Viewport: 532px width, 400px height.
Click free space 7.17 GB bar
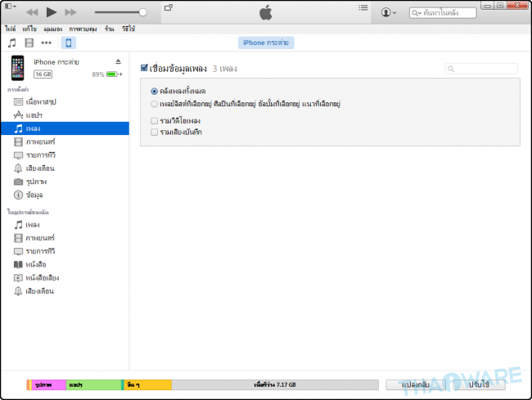[x=275, y=384]
